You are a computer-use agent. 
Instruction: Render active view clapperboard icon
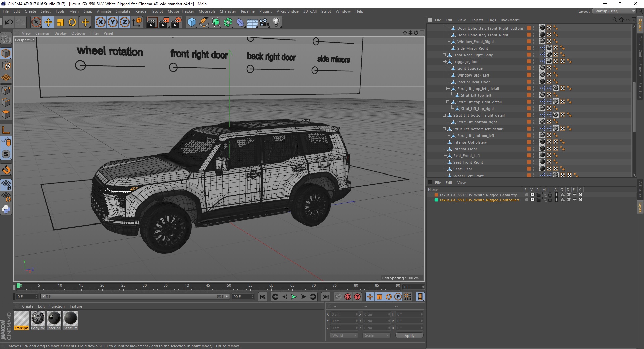(152, 22)
